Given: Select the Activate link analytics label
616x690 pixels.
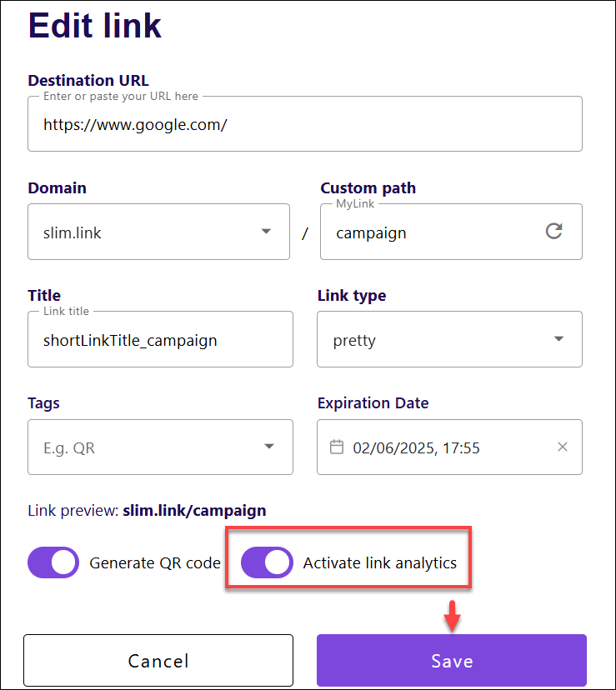Looking at the screenshot, I should click(380, 563).
